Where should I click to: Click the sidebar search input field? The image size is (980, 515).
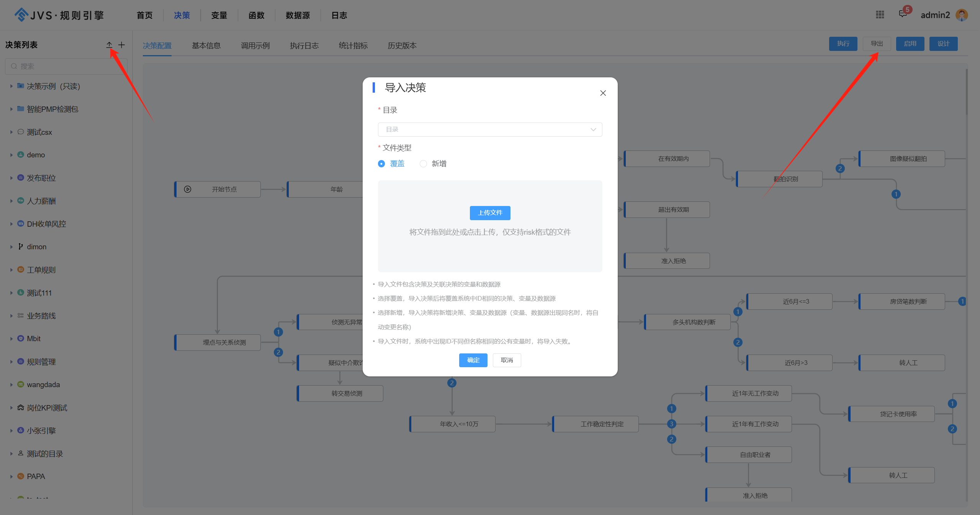point(65,66)
